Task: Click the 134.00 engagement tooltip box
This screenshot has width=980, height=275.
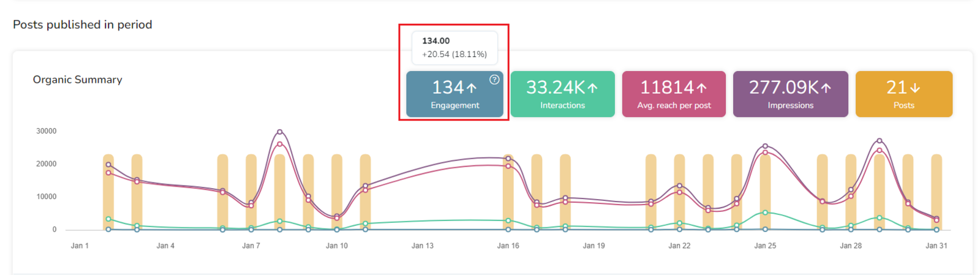Action: point(454,48)
